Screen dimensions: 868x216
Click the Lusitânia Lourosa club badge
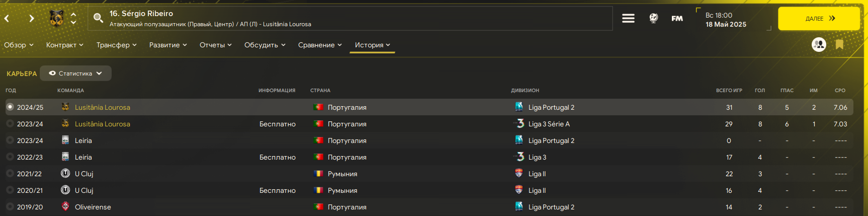click(x=56, y=19)
